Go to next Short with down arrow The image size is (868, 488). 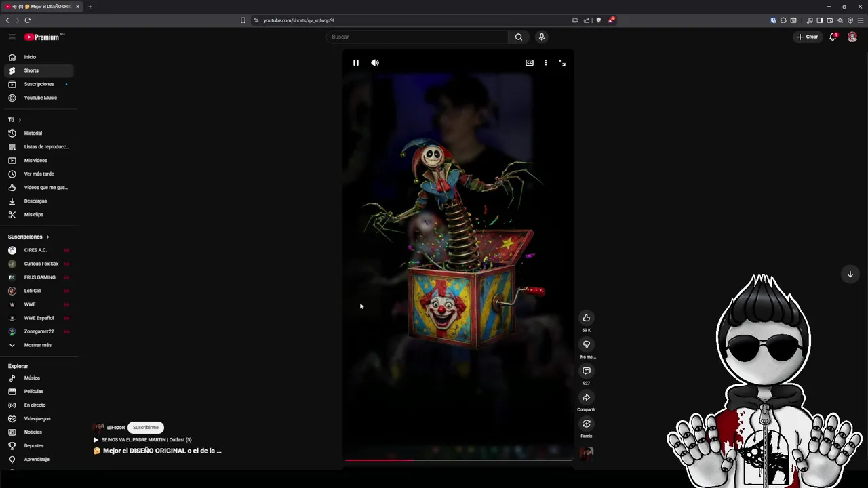(x=850, y=274)
